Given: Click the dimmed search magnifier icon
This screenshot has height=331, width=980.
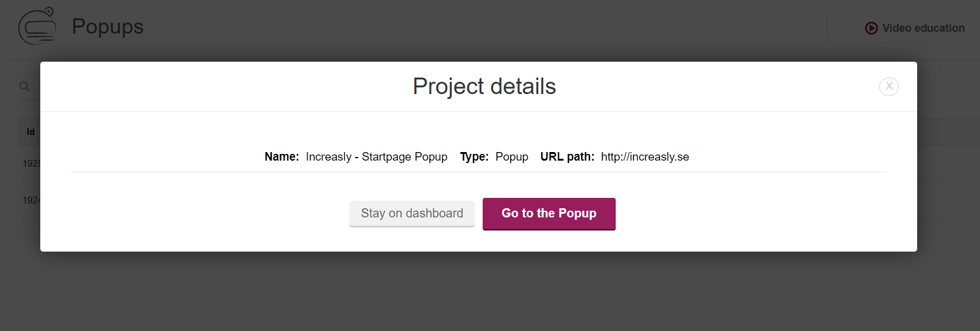Looking at the screenshot, I should (24, 86).
